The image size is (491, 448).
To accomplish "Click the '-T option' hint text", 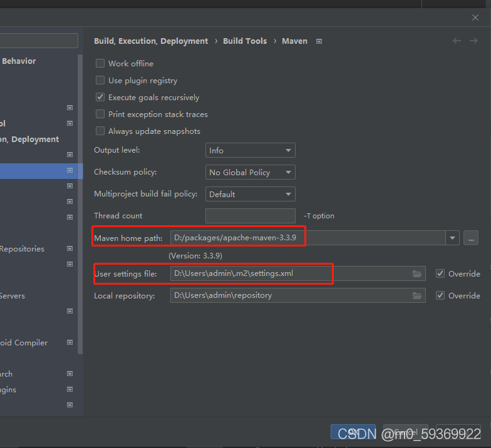I will (x=319, y=216).
